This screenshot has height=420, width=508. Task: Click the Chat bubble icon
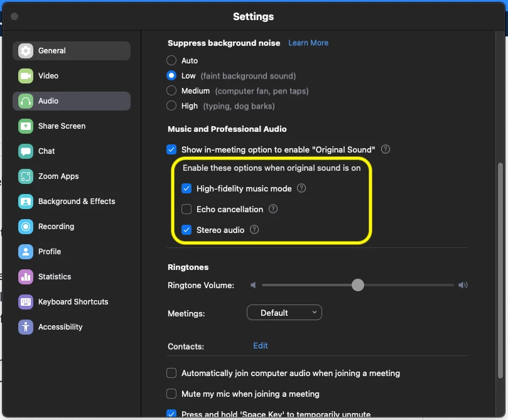tap(26, 151)
